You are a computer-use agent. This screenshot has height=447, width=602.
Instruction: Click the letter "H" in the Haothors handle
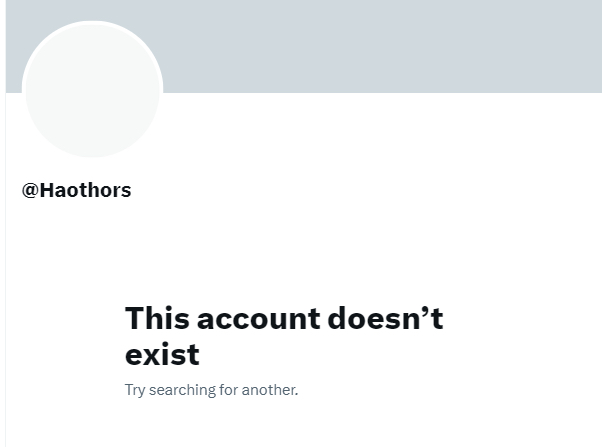pyautogui.click(x=47, y=190)
